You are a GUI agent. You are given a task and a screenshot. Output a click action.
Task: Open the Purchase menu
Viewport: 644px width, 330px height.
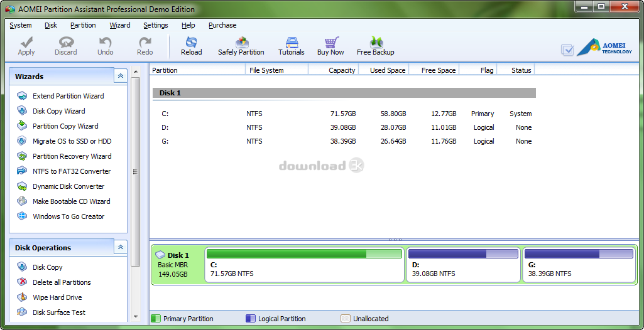[x=222, y=25]
